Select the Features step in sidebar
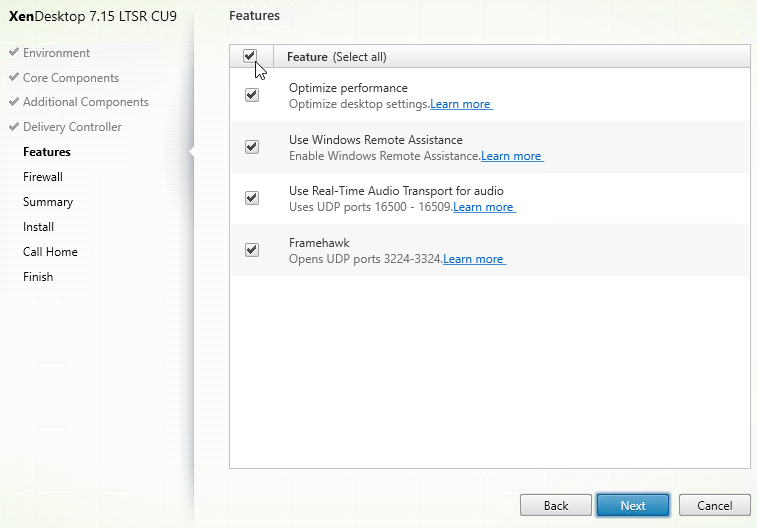Viewport: 757px width, 528px height. pos(47,152)
